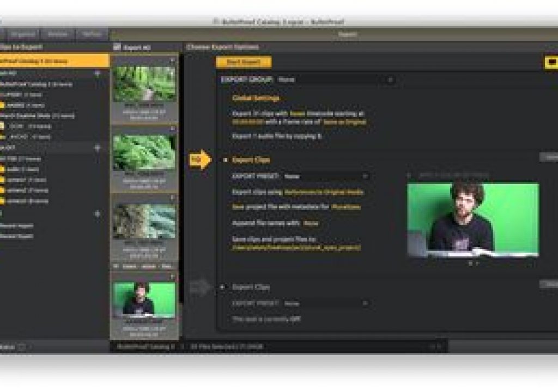This screenshot has width=558, height=392.
Task: Click the folder icon beside audio (1 item)
Action: click(2, 169)
